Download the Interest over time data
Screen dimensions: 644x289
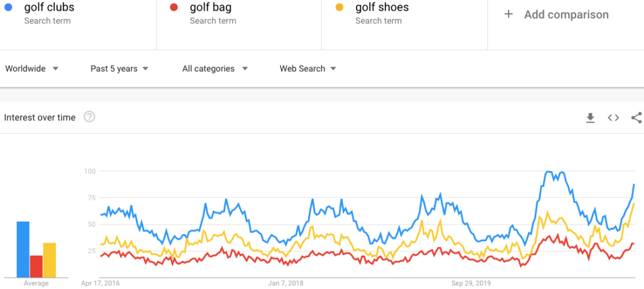590,118
